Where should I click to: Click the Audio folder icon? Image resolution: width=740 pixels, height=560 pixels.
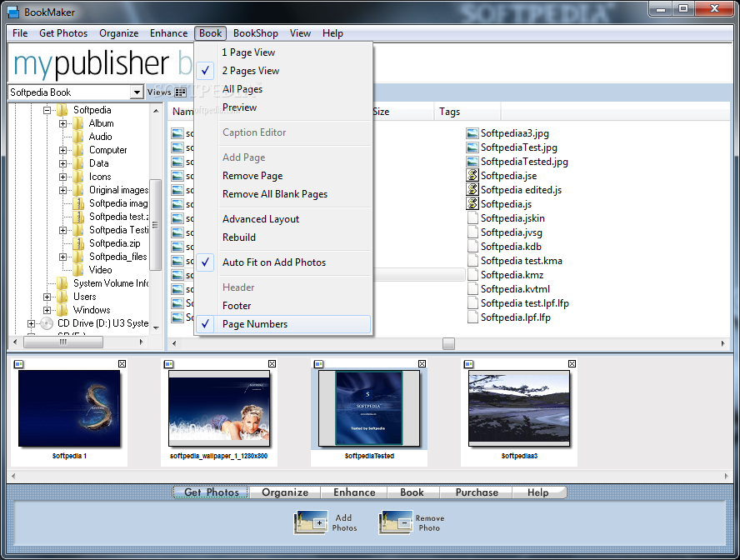click(78, 137)
